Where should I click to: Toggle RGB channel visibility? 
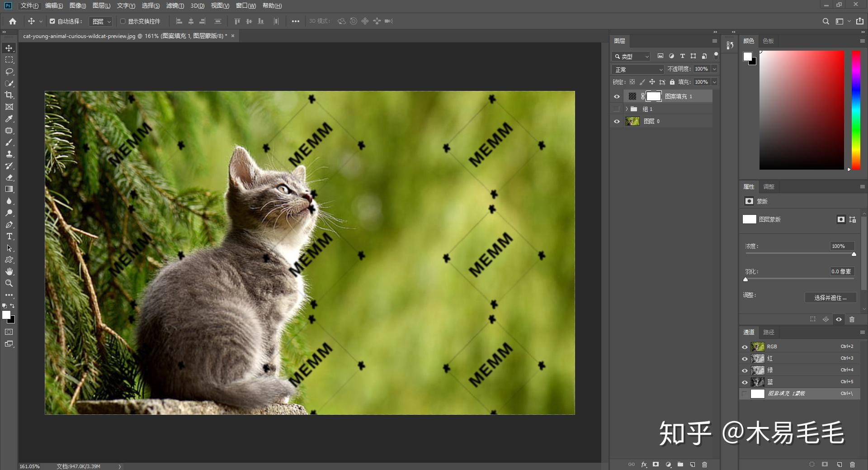(x=745, y=347)
